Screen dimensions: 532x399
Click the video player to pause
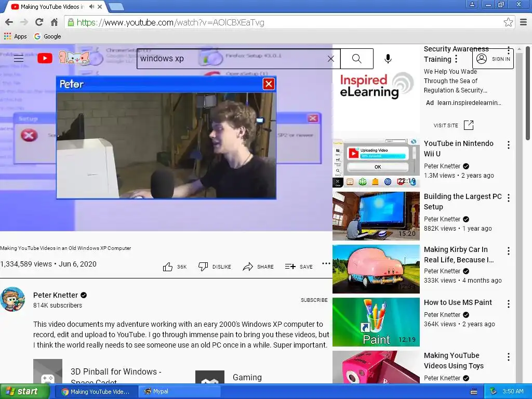click(x=166, y=137)
